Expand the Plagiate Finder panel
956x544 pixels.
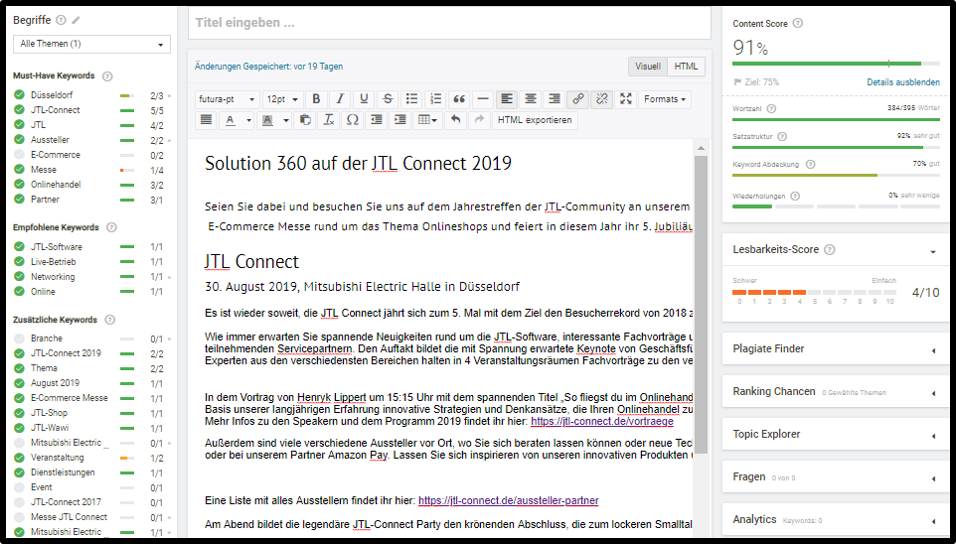[x=933, y=351]
